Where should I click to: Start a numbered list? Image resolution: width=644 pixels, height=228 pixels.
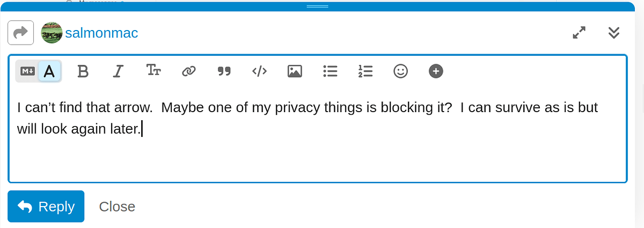[365, 71]
